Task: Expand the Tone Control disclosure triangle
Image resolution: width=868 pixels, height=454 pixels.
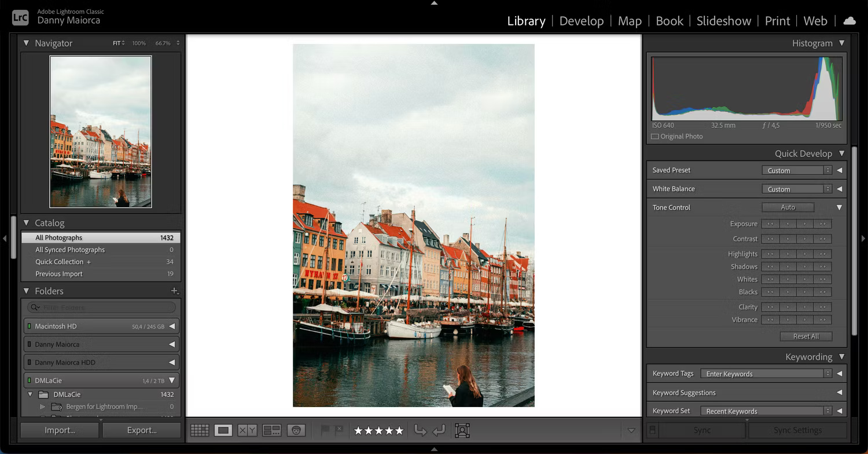Action: point(840,207)
